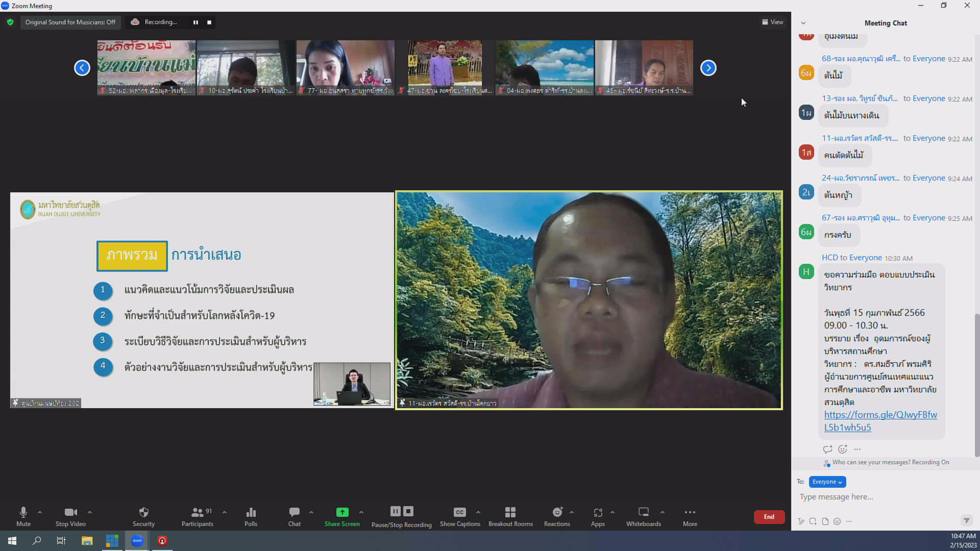Toggle Original Sound for Musicians
Screen dimensions: 980x551
[70, 22]
